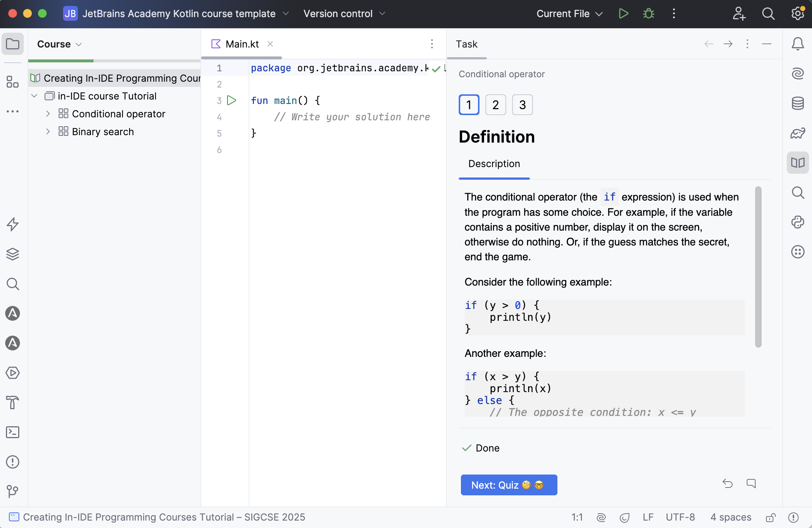
Task: Select the Task panel tab
Action: 466,44
